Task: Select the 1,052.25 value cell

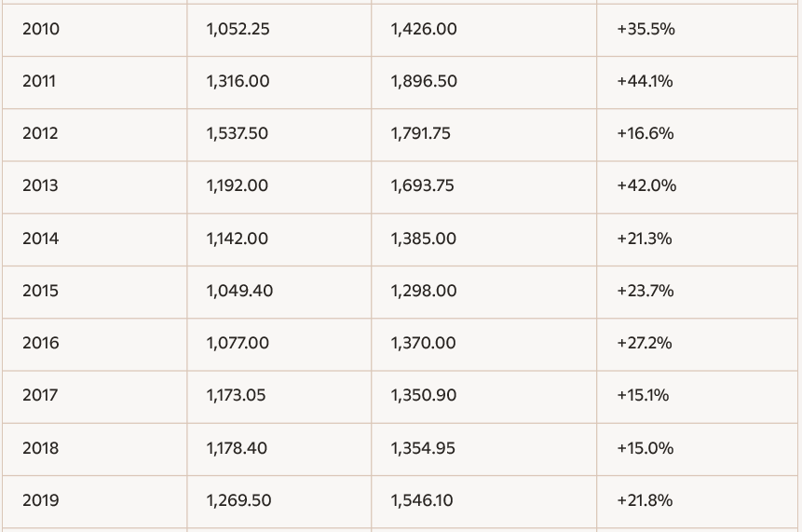Action: (x=238, y=29)
